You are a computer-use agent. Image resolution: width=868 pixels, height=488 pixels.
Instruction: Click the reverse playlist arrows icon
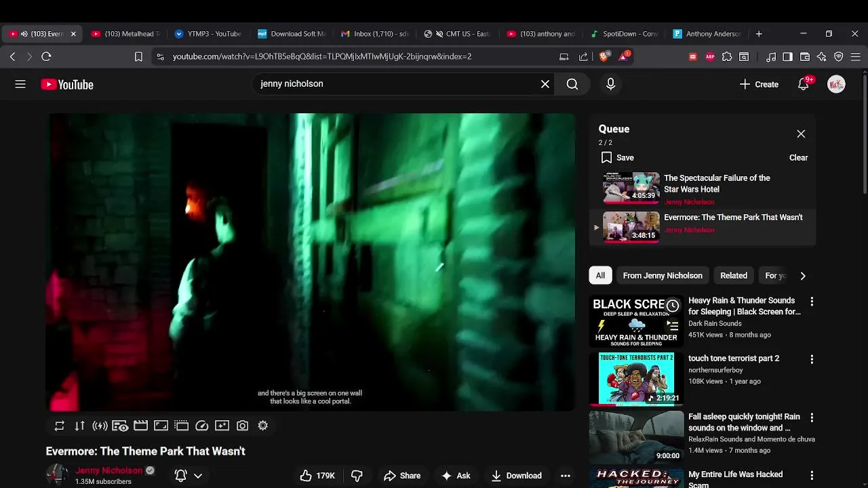[x=80, y=426]
